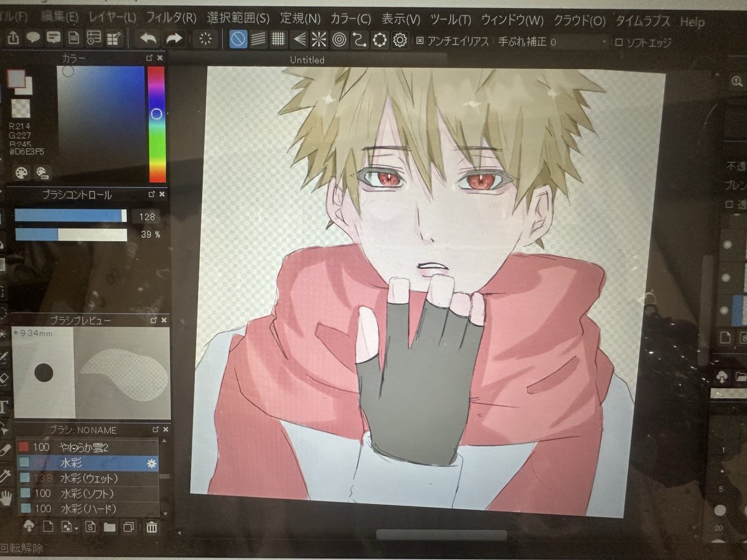
Task: Click the foreground color swatch
Action: point(16,78)
